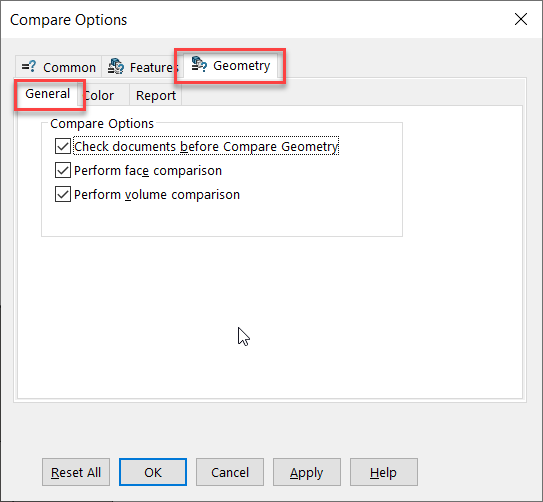This screenshot has width=543, height=502.
Task: Toggle Perform face comparison checkbox
Action: [x=63, y=170]
